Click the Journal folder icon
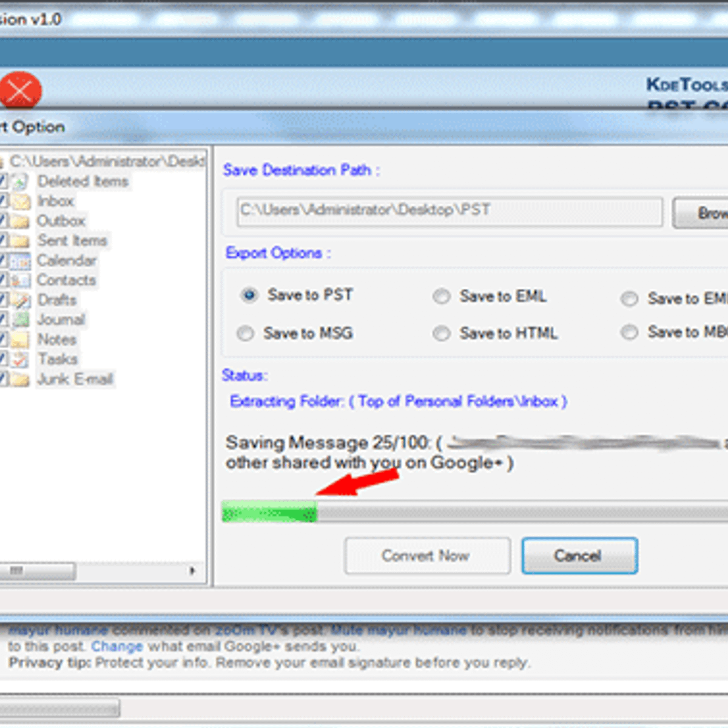 [x=21, y=320]
